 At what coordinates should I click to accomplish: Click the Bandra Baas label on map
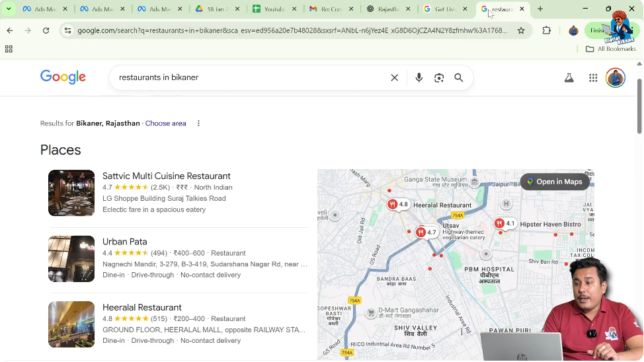(x=396, y=281)
